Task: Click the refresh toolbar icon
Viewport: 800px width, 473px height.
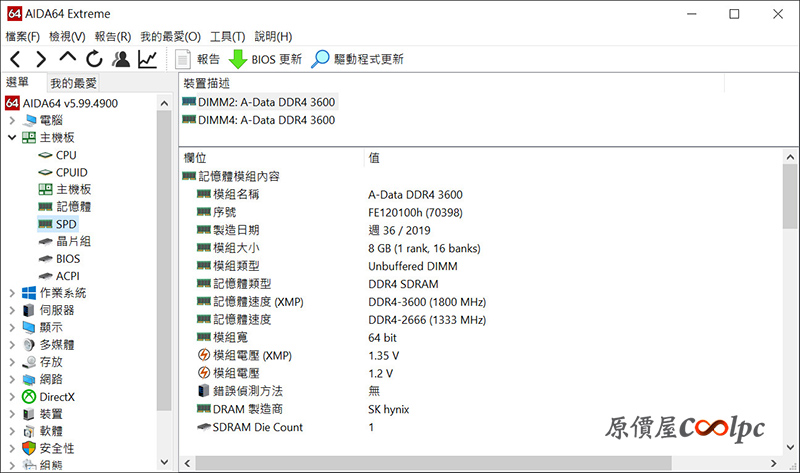Action: click(94, 59)
